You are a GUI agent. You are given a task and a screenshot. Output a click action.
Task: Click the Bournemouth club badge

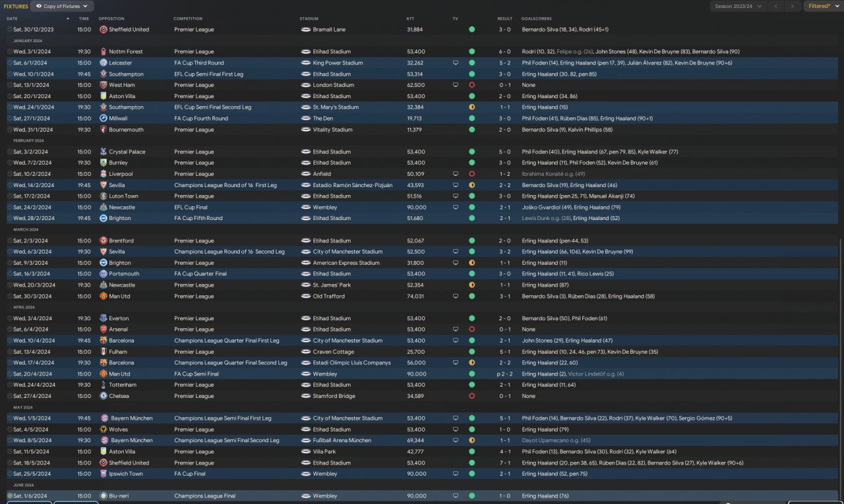(x=104, y=130)
